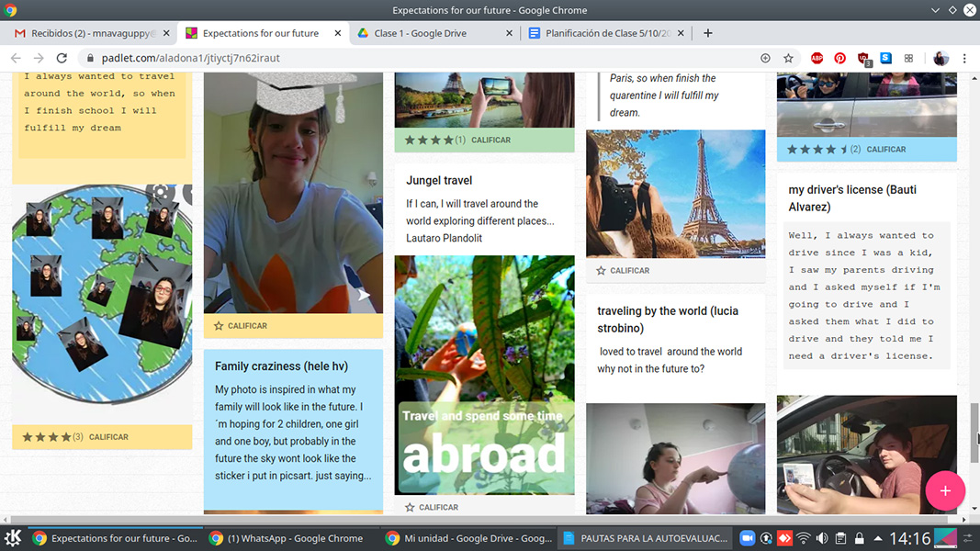Click CALIFICAR under the graduation cap selfie
This screenshot has height=551, width=980.
pyautogui.click(x=247, y=326)
